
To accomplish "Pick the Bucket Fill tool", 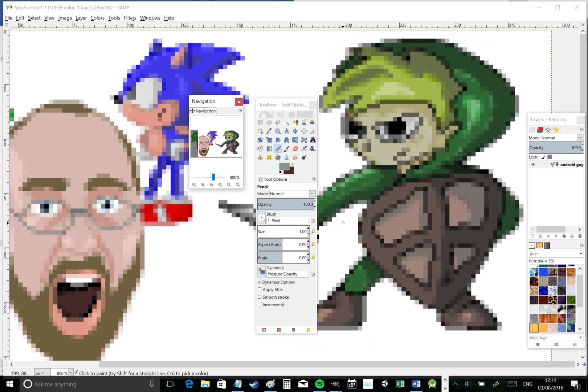I will coord(261,148).
